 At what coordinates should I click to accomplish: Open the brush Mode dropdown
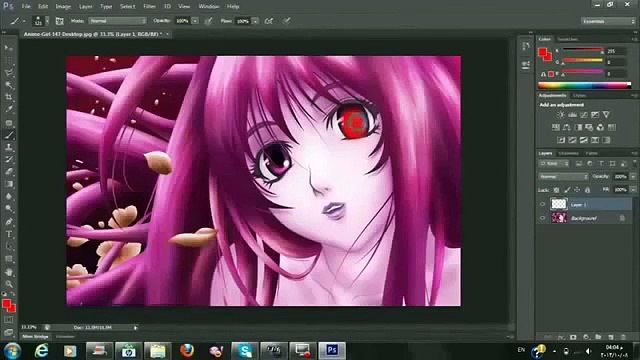(117, 21)
